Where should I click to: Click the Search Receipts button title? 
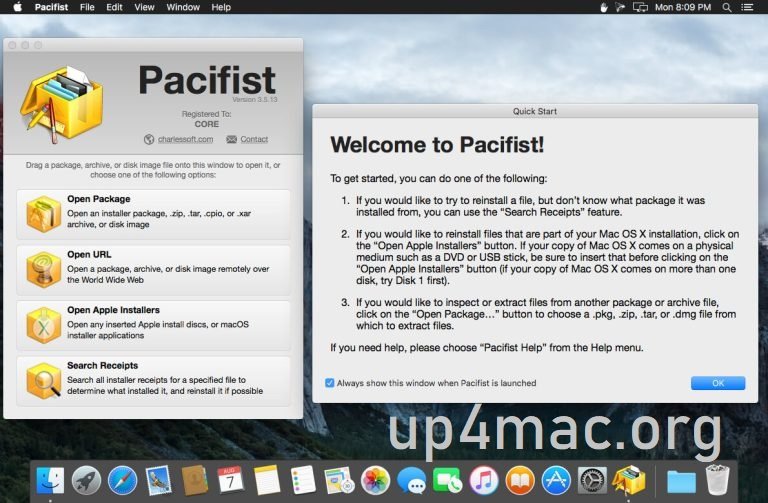tap(102, 365)
